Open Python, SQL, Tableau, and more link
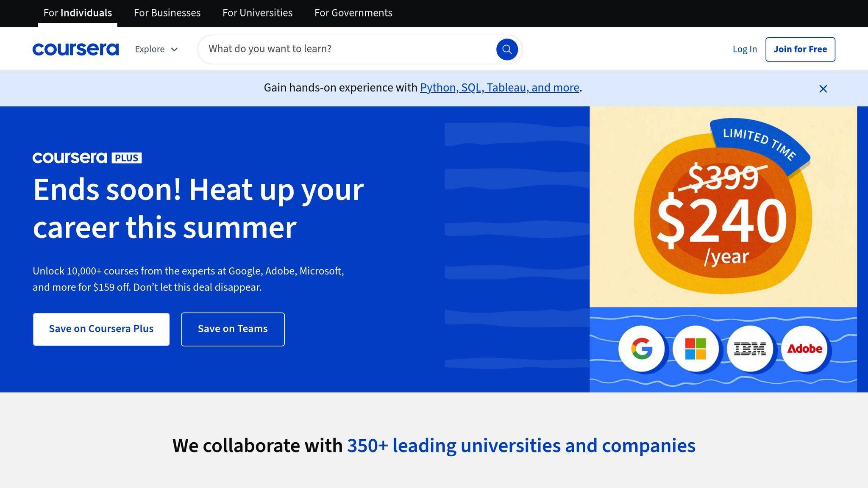 499,88
